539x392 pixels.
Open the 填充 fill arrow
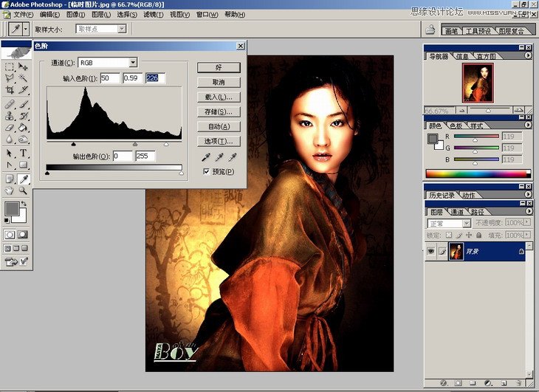[x=527, y=235]
